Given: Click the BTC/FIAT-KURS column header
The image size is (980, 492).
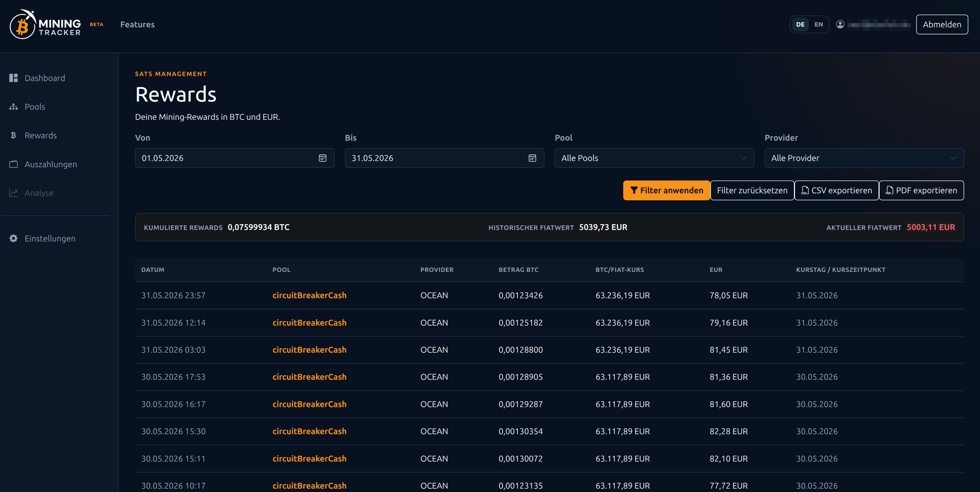Looking at the screenshot, I should pyautogui.click(x=620, y=270).
